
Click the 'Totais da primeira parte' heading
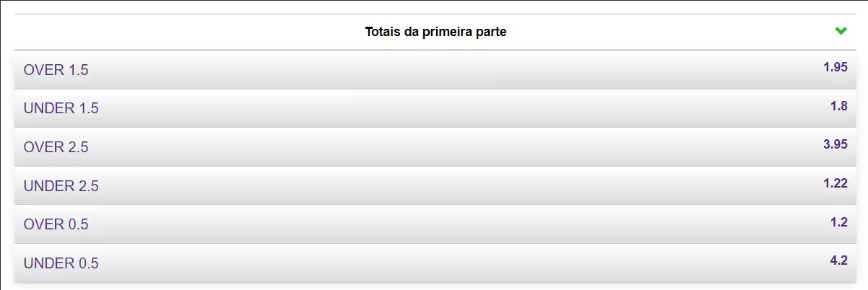point(435,32)
